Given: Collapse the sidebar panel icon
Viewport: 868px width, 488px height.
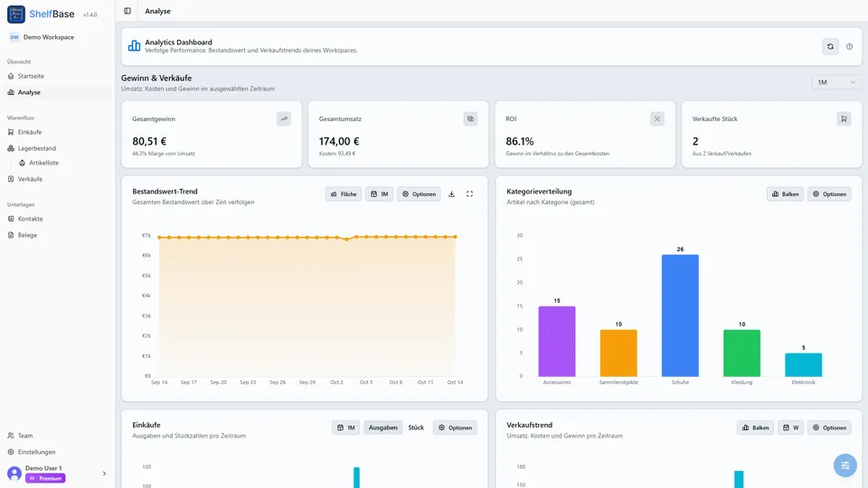Looking at the screenshot, I should 127,11.
